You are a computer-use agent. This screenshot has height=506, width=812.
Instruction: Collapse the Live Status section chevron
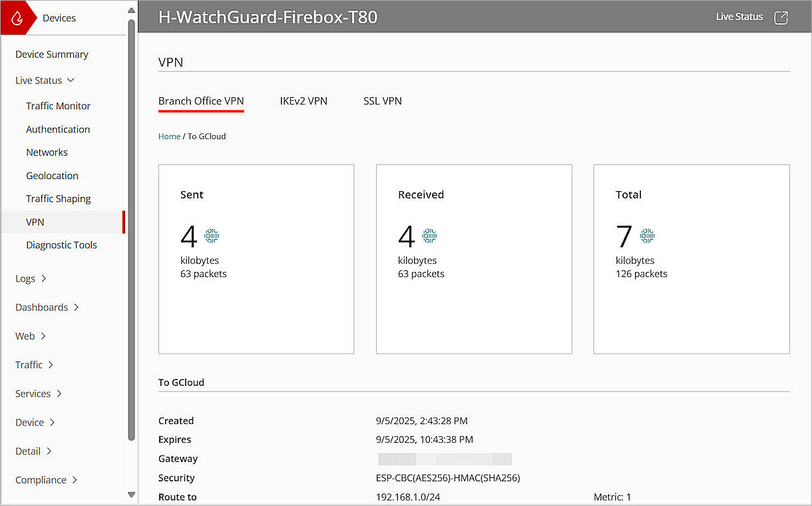click(x=71, y=81)
